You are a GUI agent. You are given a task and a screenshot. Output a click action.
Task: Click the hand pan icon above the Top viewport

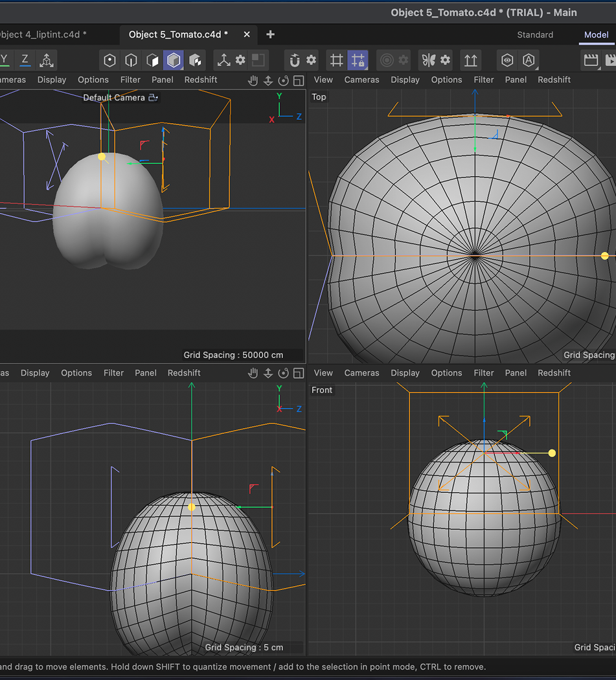pyautogui.click(x=253, y=80)
